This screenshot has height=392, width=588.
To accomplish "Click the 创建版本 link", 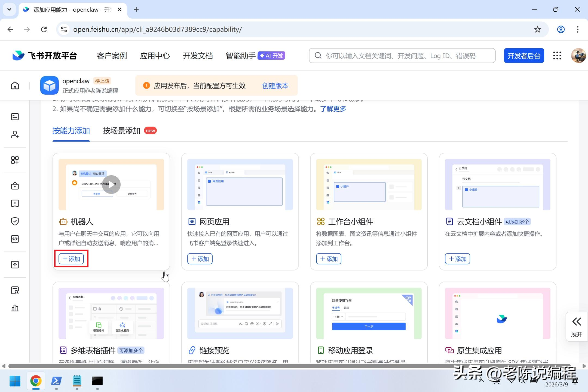I will (x=275, y=86).
